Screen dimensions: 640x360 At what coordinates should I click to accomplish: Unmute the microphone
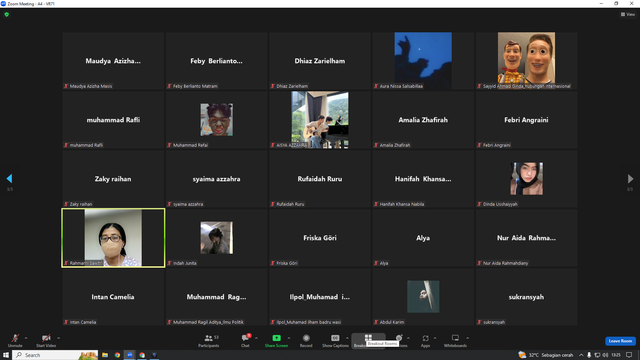pyautogui.click(x=15, y=340)
